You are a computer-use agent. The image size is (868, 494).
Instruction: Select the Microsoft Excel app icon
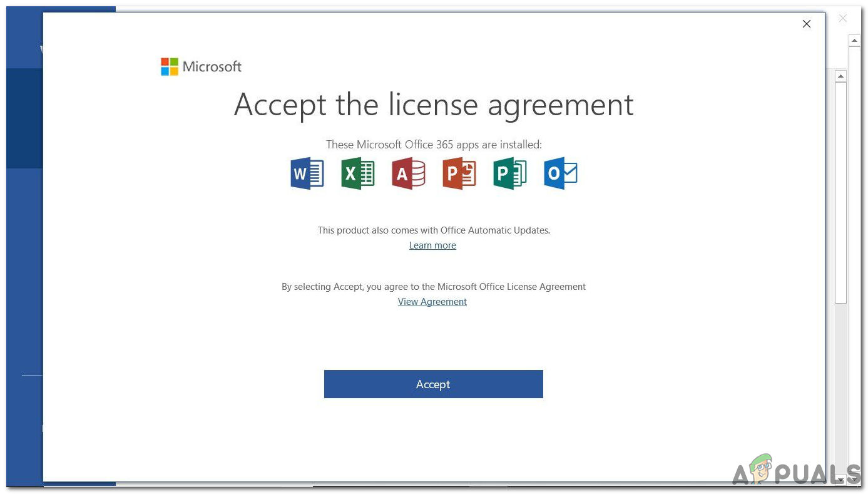357,173
